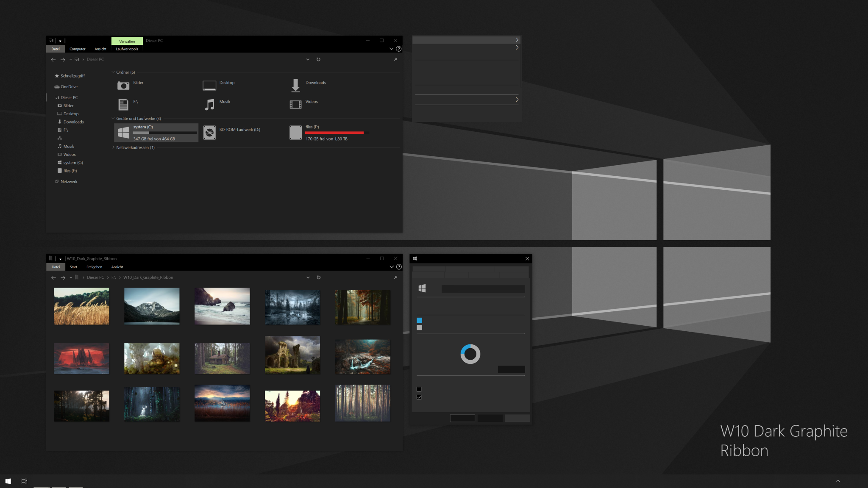
Task: Open the Musik note folder icon
Action: click(x=209, y=104)
